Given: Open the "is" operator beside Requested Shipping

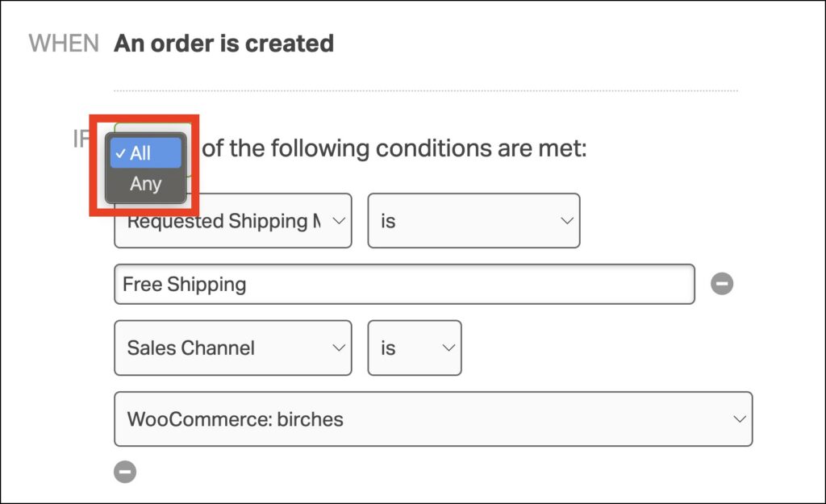Looking at the screenshot, I should (x=473, y=220).
